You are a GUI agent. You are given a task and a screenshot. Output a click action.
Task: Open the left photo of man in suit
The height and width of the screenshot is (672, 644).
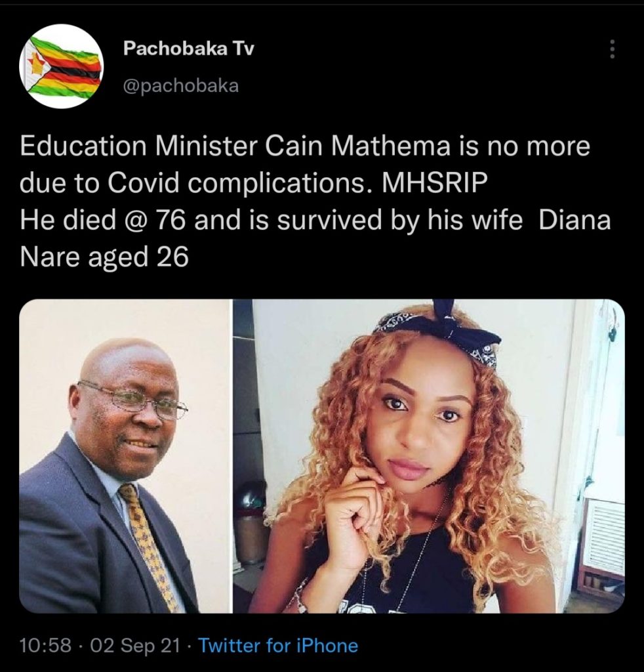point(125,456)
